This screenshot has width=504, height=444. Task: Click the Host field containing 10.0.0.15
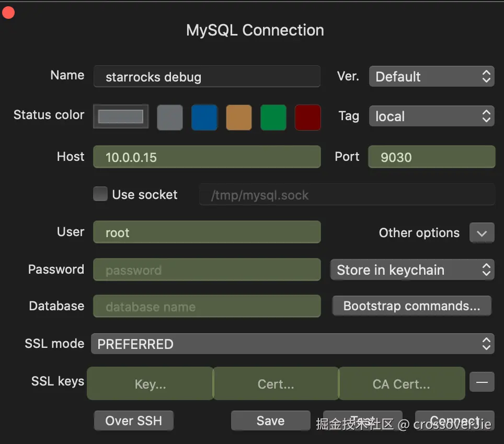coord(207,157)
